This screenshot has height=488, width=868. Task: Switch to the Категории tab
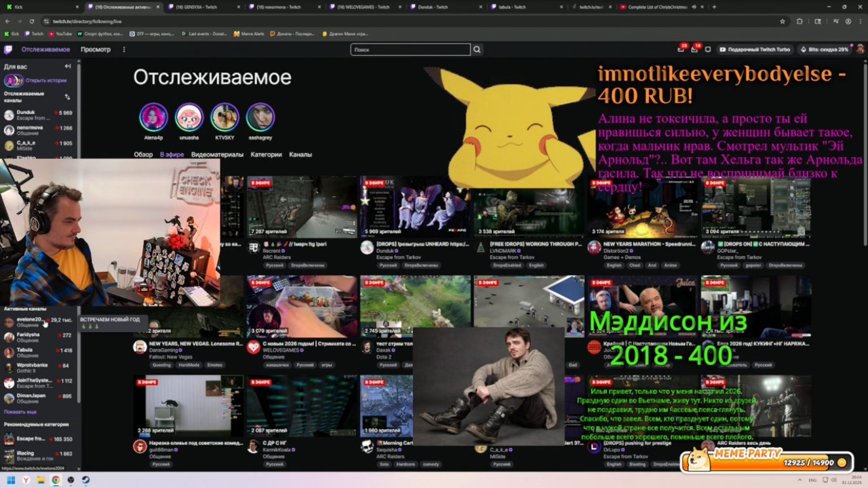(266, 155)
